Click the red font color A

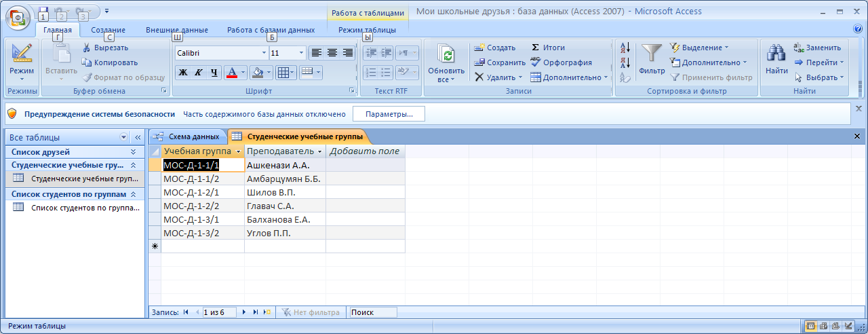coord(232,73)
